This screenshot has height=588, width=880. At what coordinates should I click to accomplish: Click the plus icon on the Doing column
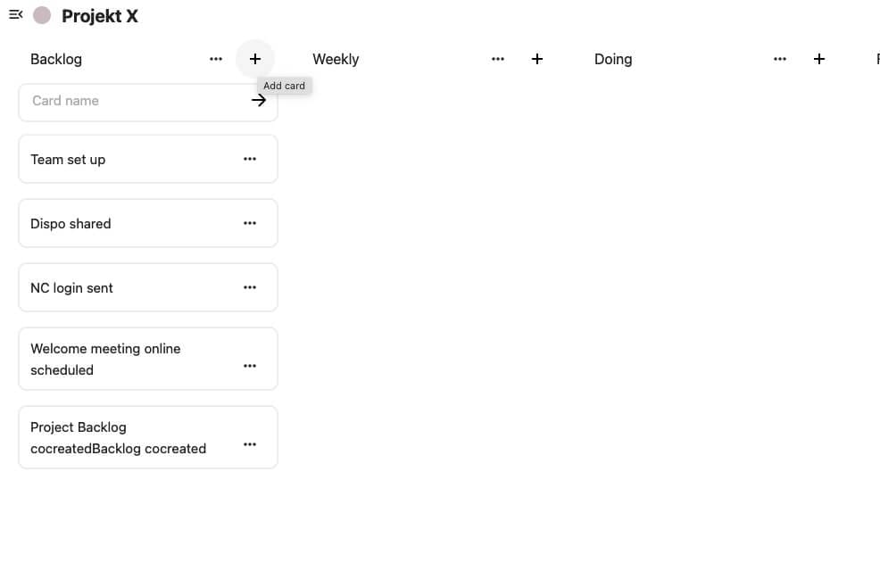819,59
